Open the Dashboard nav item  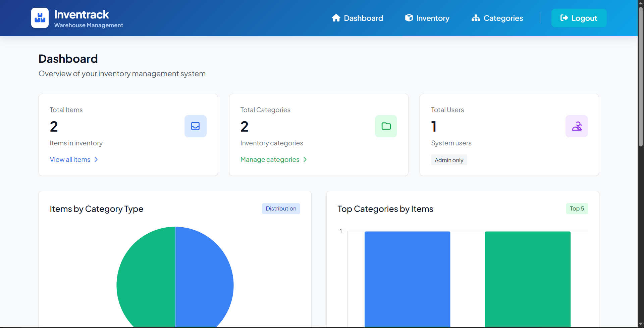(x=357, y=18)
